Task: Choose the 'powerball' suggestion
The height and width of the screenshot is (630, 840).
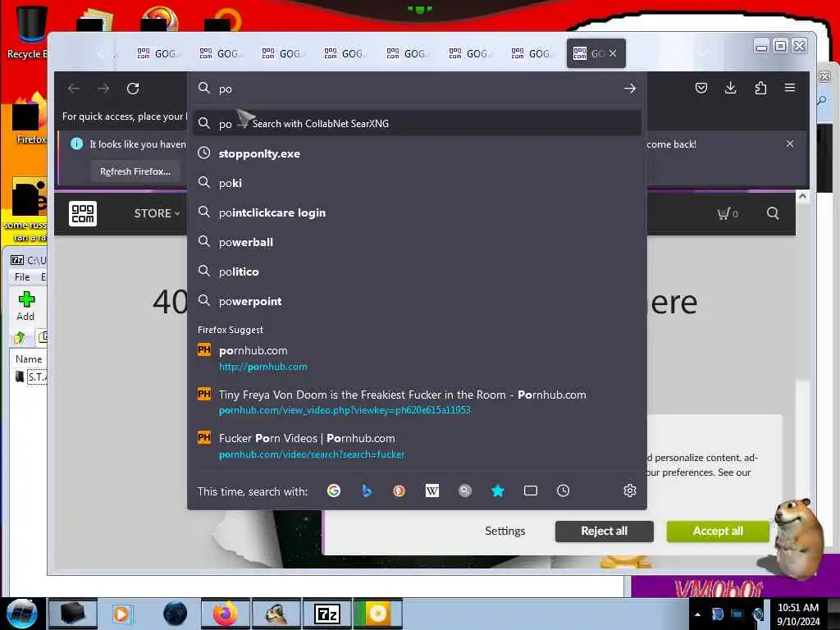Action: point(417,242)
